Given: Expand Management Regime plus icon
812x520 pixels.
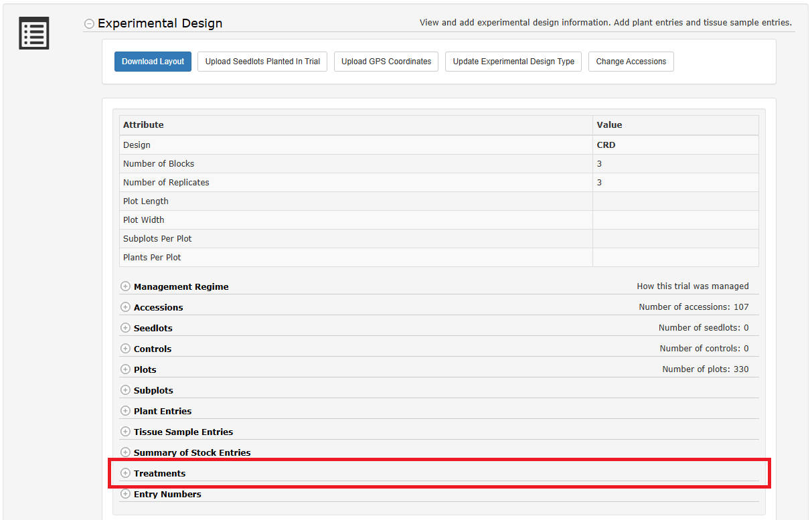Looking at the screenshot, I should point(125,286).
